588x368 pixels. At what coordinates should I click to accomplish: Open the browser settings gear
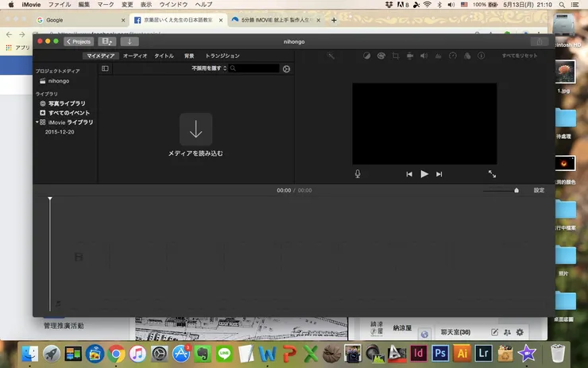[x=286, y=69]
